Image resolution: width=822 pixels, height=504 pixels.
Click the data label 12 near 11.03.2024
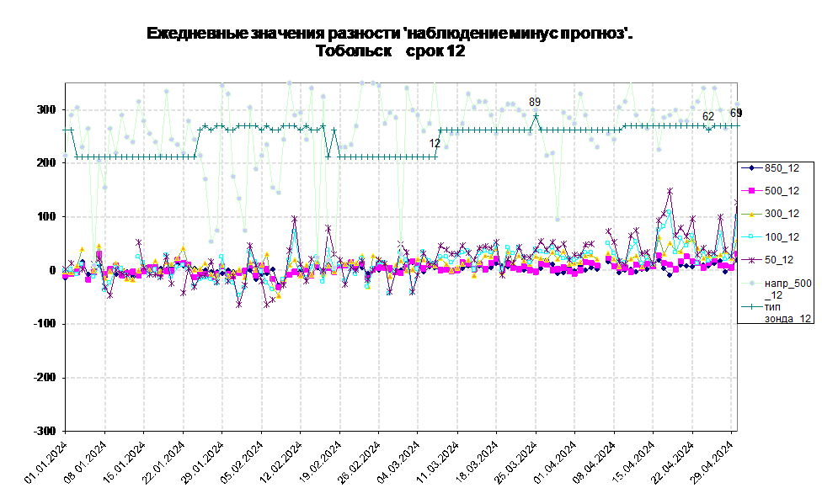click(435, 143)
